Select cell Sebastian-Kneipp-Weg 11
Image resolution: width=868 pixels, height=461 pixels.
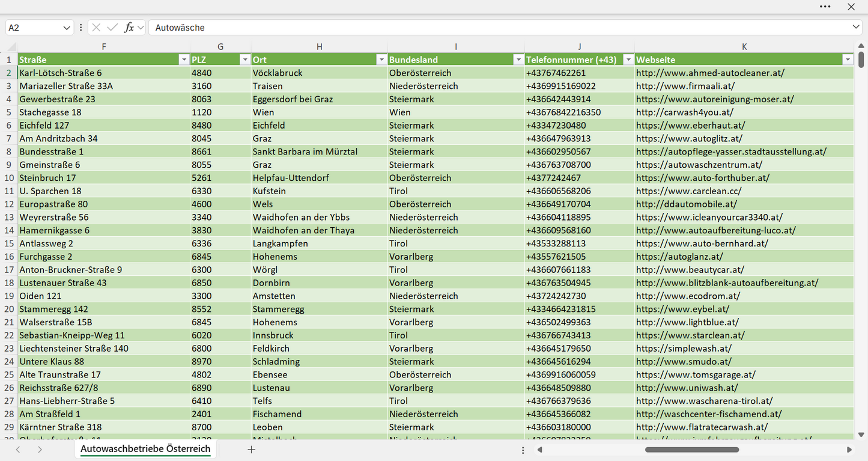(x=104, y=335)
